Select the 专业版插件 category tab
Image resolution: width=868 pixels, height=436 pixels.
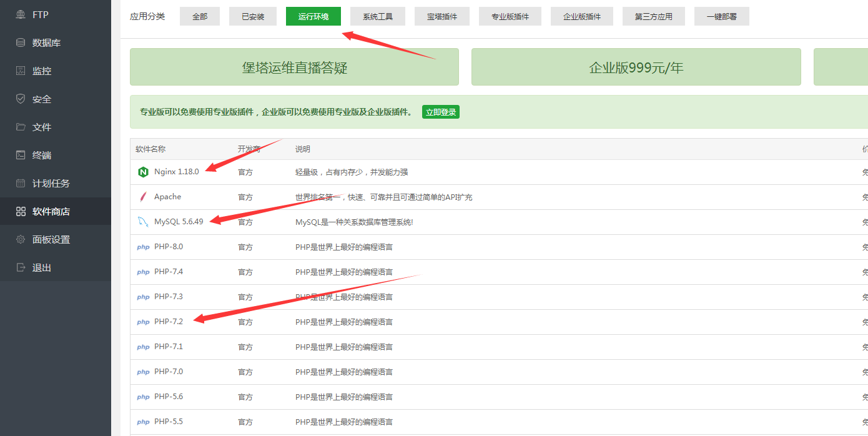point(510,16)
